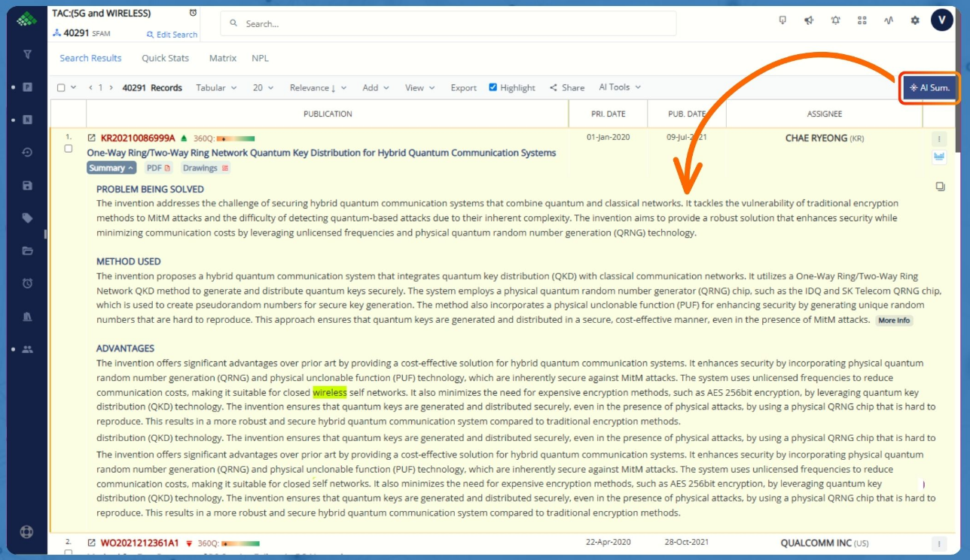The image size is (970, 560).
Task: Expand the AI Tools dropdown
Action: (619, 87)
